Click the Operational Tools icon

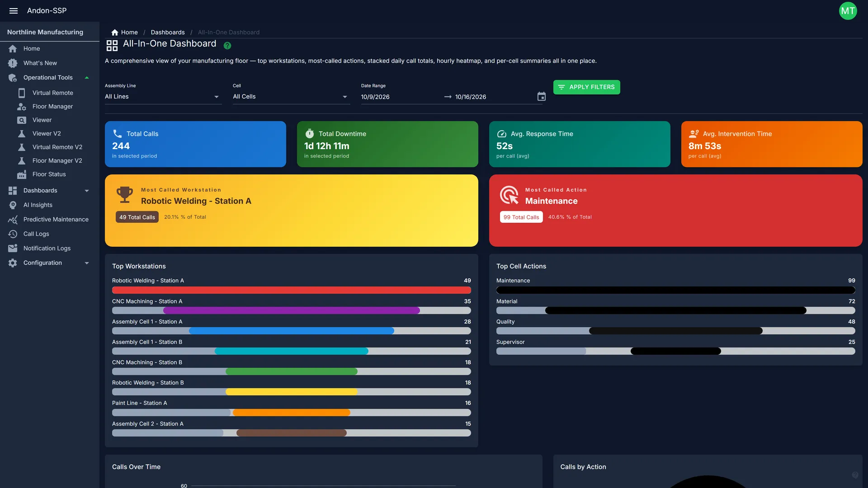13,77
